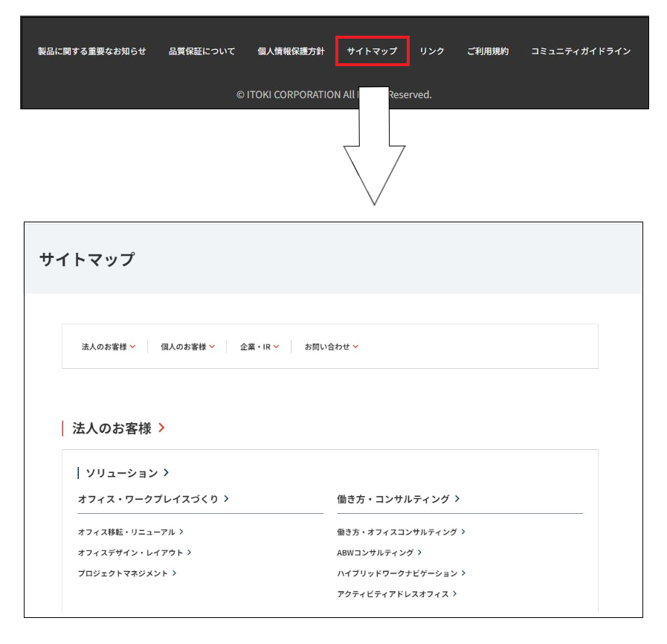Viewport: 667px width, 644px height.
Task: Open the プロジェクトマネジメント page link
Action: [127, 573]
